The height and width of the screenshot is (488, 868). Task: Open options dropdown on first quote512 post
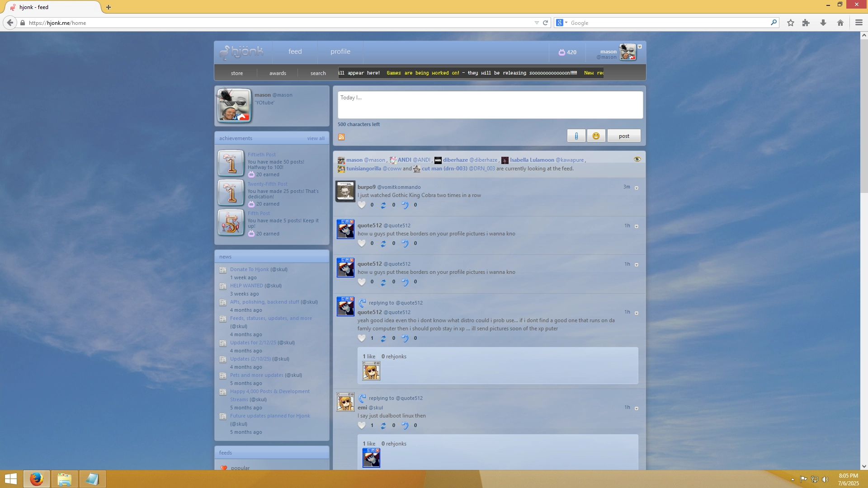[x=637, y=226]
